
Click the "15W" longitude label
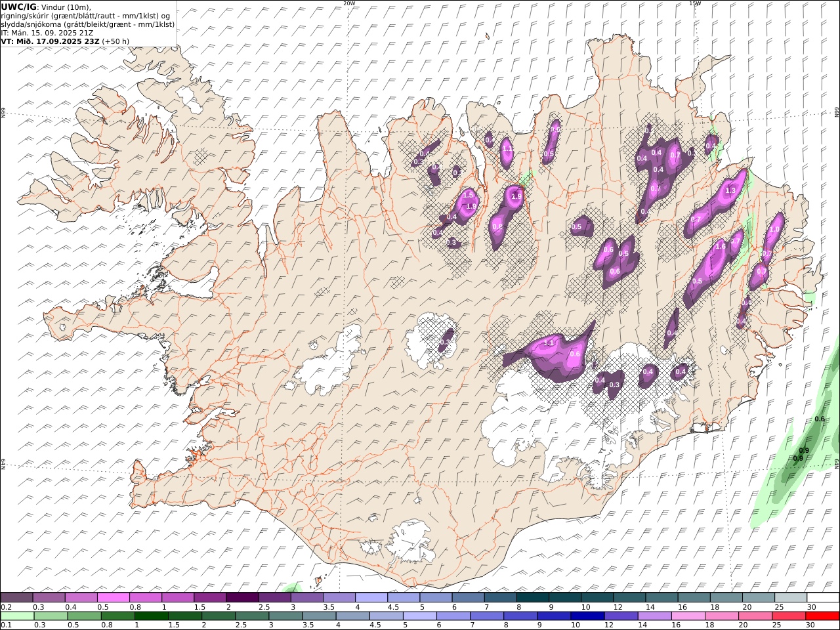tap(694, 3)
